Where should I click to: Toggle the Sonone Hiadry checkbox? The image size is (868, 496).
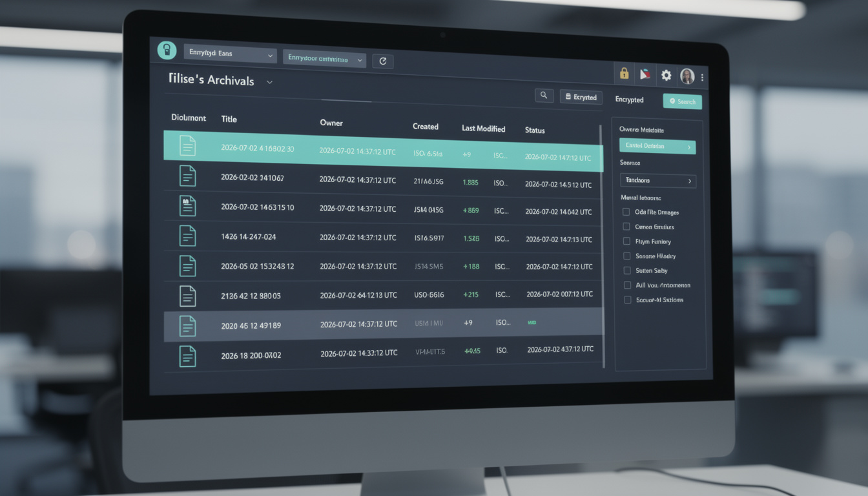[626, 256]
